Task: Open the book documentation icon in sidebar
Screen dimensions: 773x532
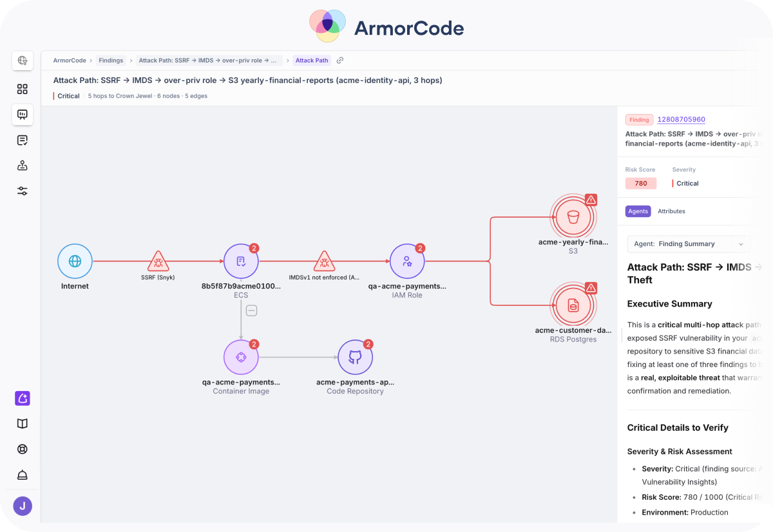Action: [x=23, y=424]
